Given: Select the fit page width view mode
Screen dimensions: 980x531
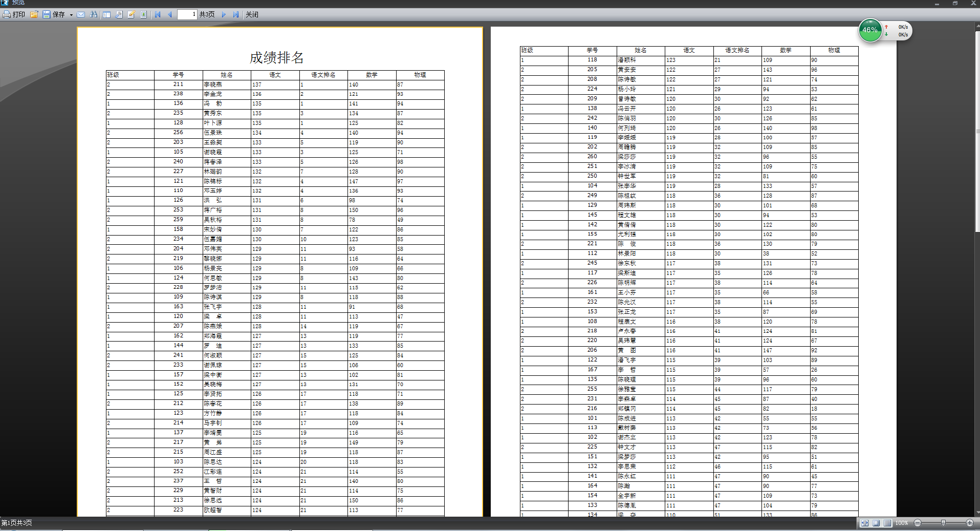Looking at the screenshot, I should tap(864, 523).
